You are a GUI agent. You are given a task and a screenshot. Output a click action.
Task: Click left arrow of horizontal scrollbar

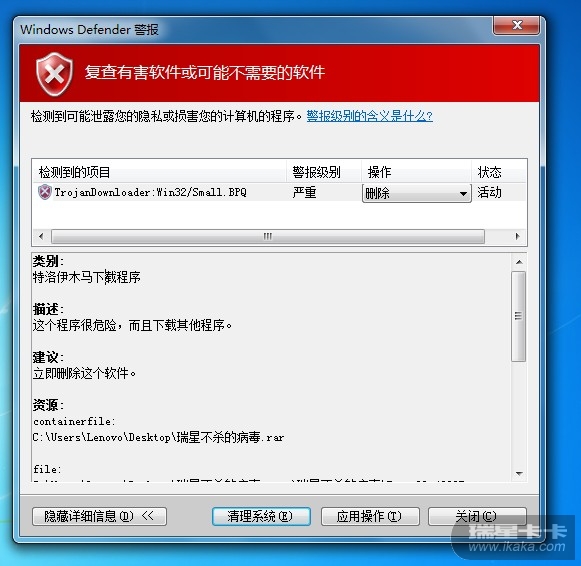[x=41, y=236]
